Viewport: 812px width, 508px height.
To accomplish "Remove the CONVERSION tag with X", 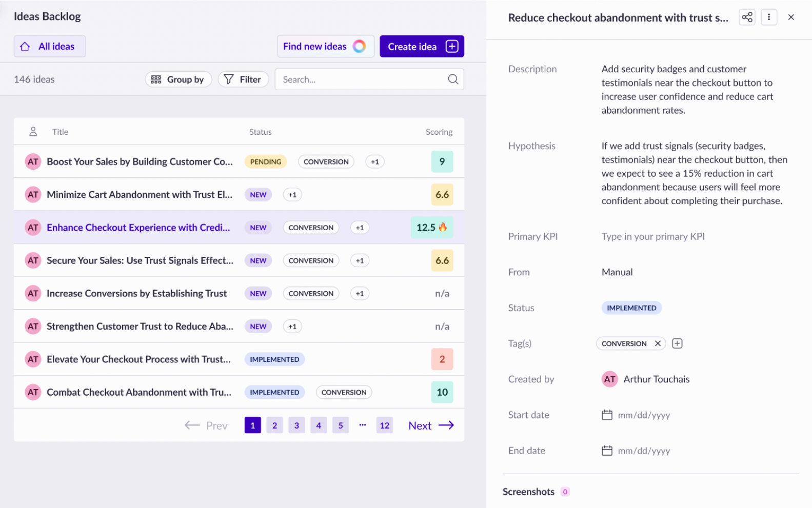I will click(658, 343).
